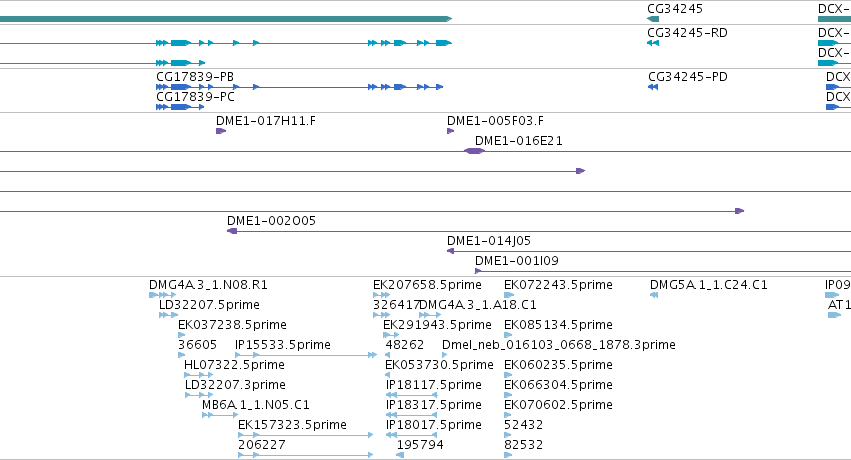Screen dimensions: 851x460
Task: Click the Dmel_neb_016103_0668_1878.3prime label
Action: [558, 345]
